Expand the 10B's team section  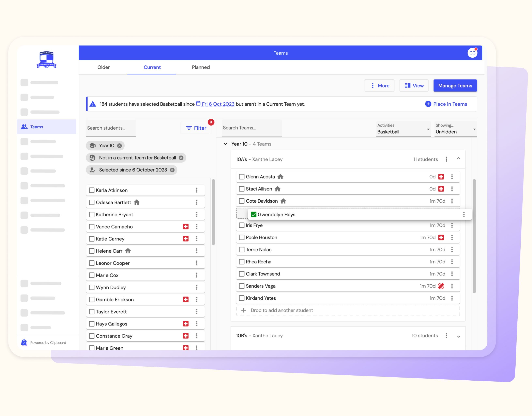(x=459, y=336)
